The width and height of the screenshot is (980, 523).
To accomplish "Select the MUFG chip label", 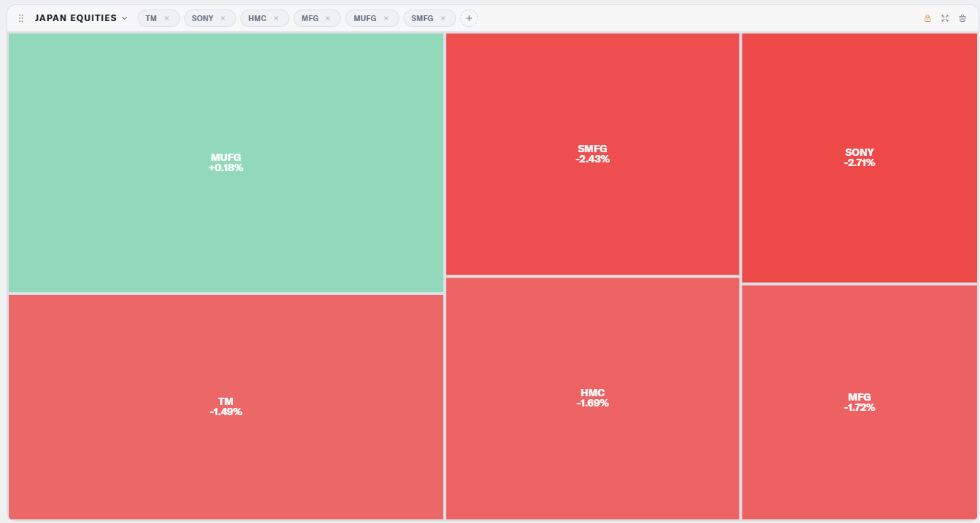I will [365, 18].
